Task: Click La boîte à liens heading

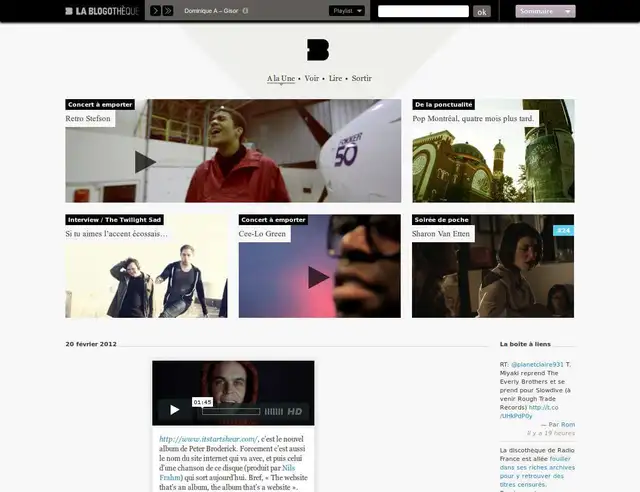Action: (x=525, y=344)
